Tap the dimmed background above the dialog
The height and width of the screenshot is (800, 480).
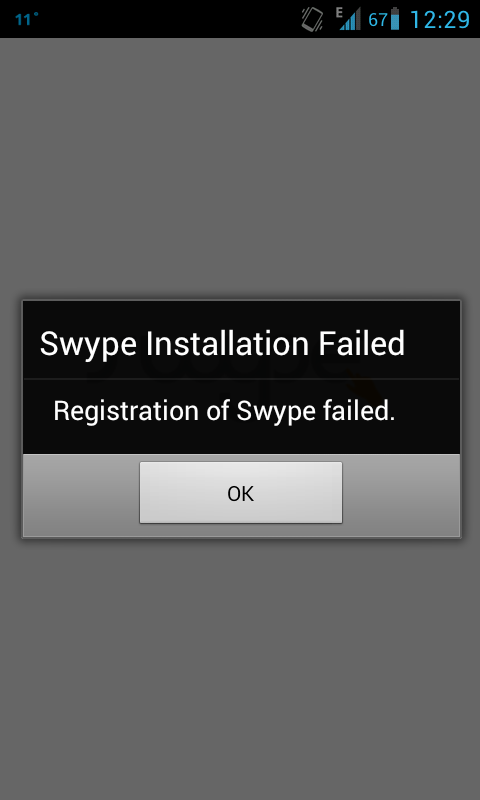coord(240,168)
